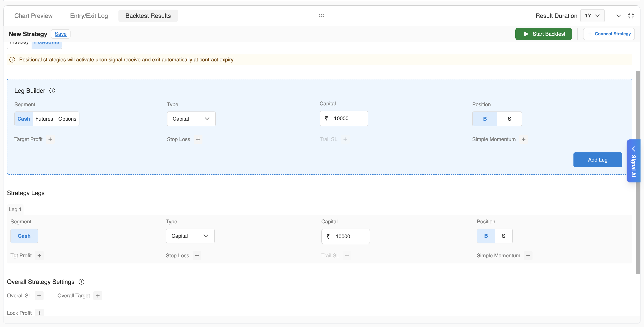This screenshot has width=644, height=327.
Task: Add Stop Loss plus for Leg 1
Action: tap(197, 256)
